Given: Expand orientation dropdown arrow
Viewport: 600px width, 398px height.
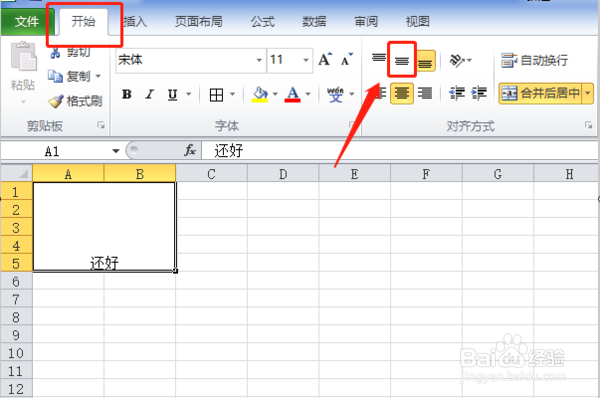Looking at the screenshot, I should 470,60.
